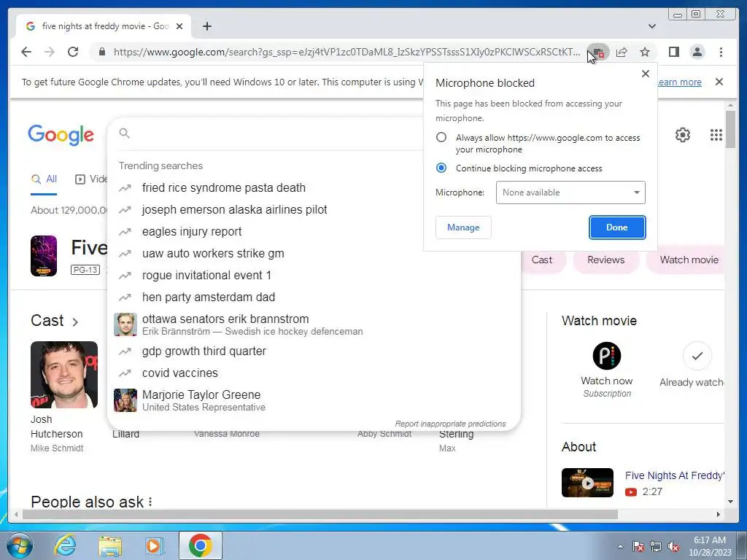This screenshot has width=747, height=560.
Task: Open Windows Media Player from taskbar
Action: (x=153, y=545)
